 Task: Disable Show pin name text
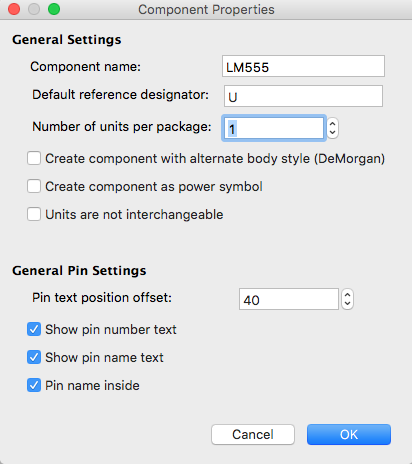34,357
